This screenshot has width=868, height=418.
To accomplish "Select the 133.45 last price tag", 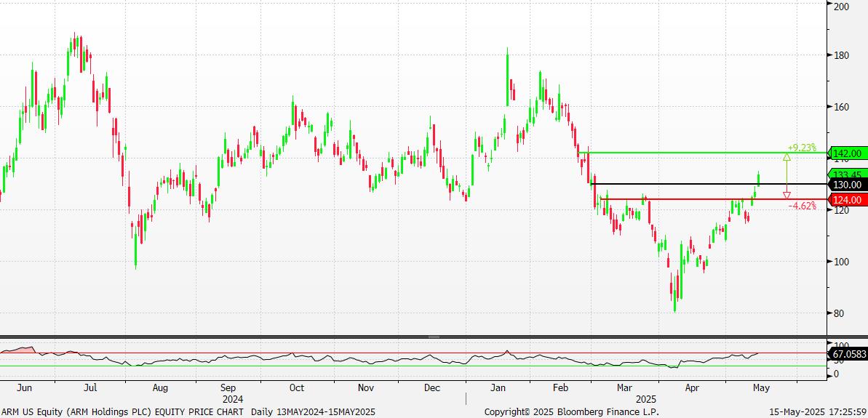I will [x=848, y=174].
